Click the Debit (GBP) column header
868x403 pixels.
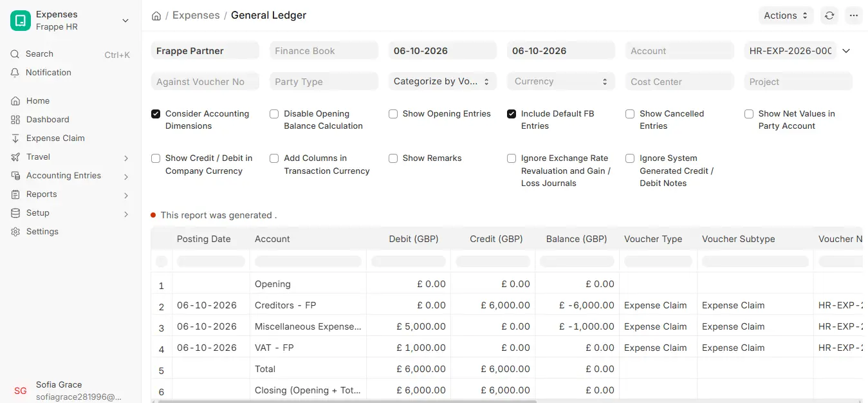click(x=414, y=239)
